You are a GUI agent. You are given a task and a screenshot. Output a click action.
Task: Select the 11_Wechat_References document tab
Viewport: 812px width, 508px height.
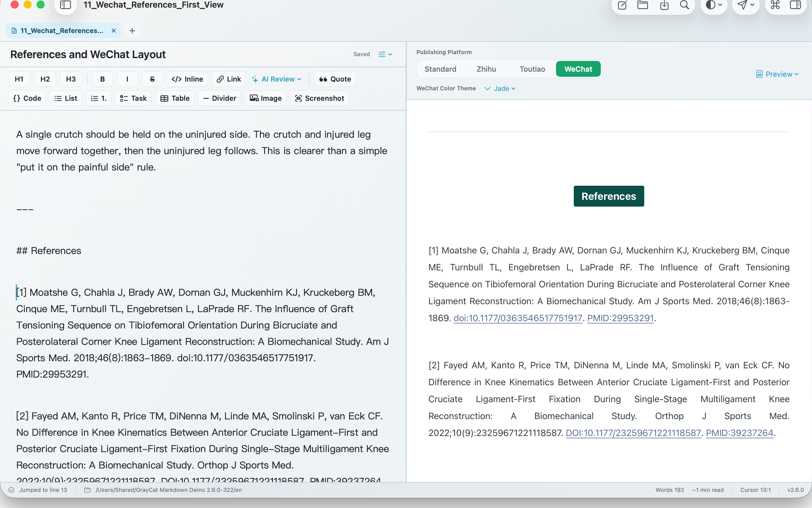tap(64, 30)
